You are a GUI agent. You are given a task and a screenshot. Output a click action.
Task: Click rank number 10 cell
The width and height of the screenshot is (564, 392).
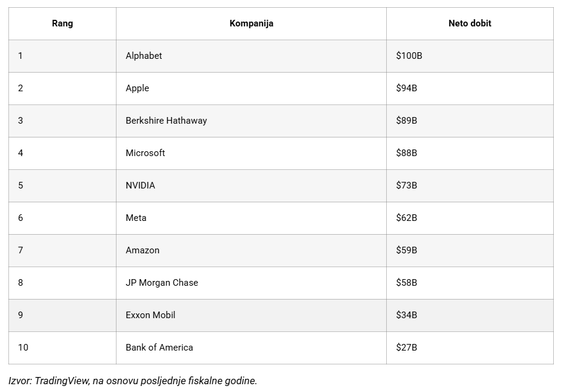23,348
